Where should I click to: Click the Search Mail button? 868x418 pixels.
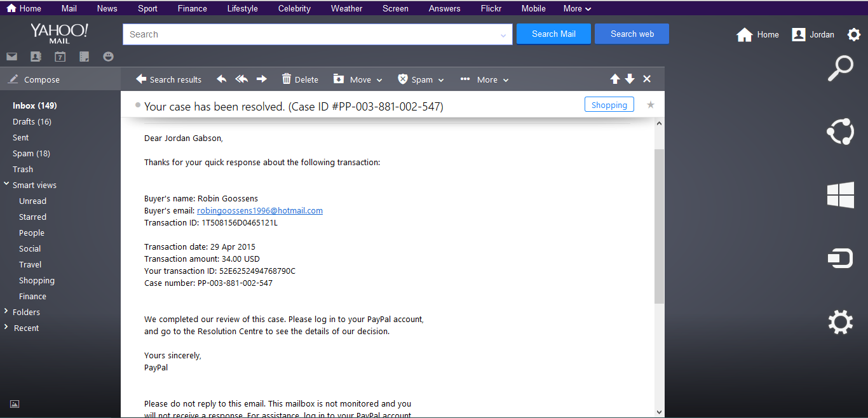(x=553, y=34)
